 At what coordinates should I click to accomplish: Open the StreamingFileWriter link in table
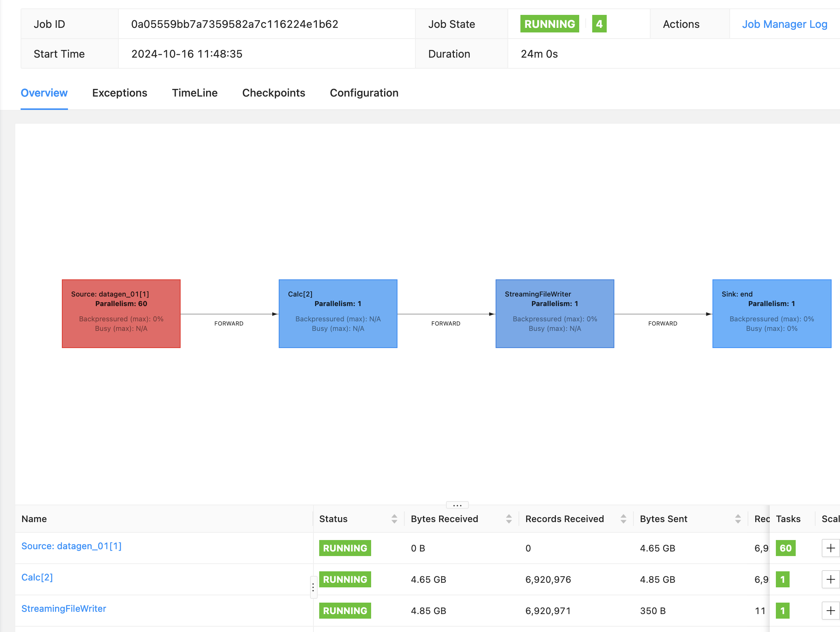pyautogui.click(x=64, y=609)
